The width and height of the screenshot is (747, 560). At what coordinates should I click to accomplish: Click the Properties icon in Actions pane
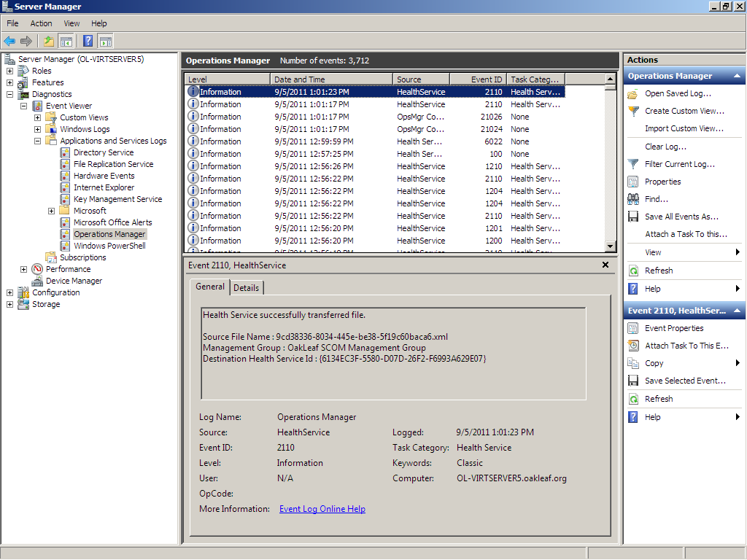click(x=633, y=182)
